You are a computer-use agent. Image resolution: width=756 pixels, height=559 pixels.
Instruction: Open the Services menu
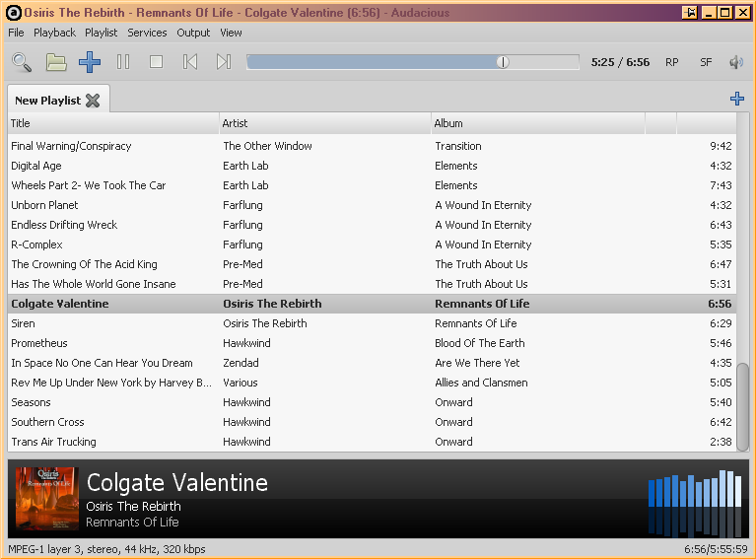tap(147, 33)
